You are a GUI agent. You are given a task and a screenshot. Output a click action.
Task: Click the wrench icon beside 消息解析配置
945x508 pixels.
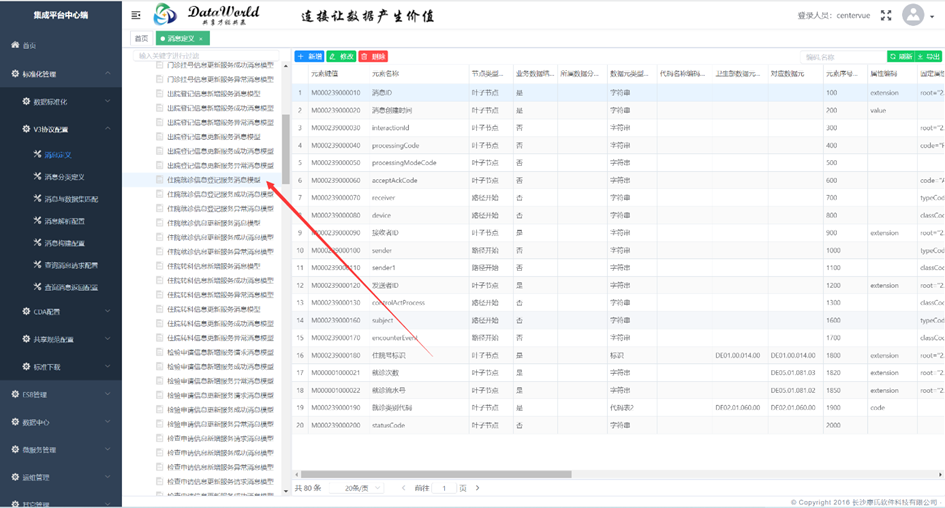[x=37, y=221]
